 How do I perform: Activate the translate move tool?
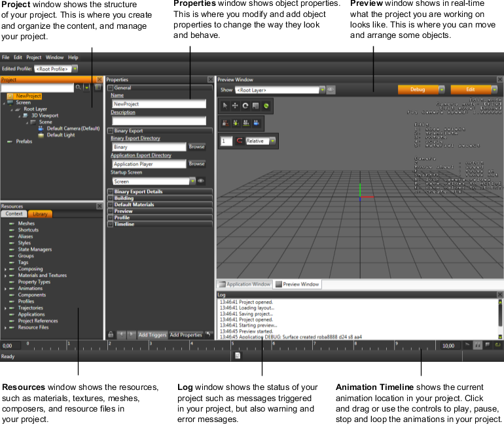pyautogui.click(x=235, y=105)
